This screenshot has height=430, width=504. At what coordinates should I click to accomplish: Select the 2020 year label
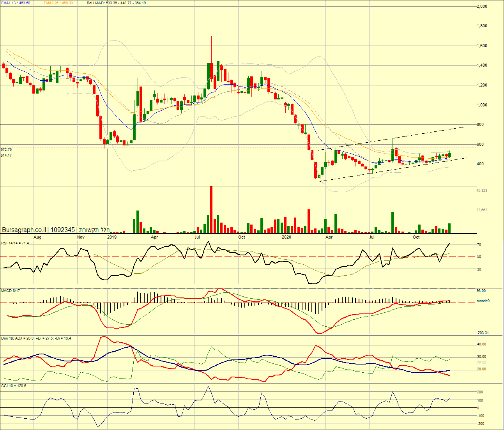coord(286,237)
